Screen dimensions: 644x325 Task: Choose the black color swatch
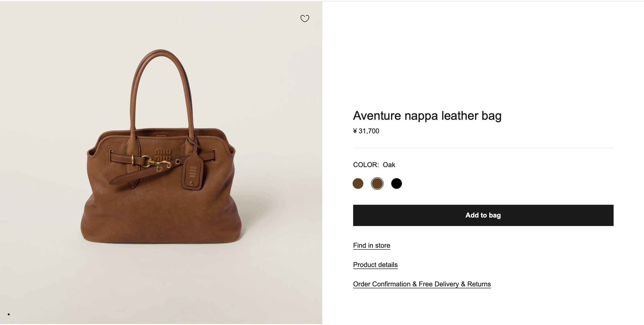tap(396, 184)
